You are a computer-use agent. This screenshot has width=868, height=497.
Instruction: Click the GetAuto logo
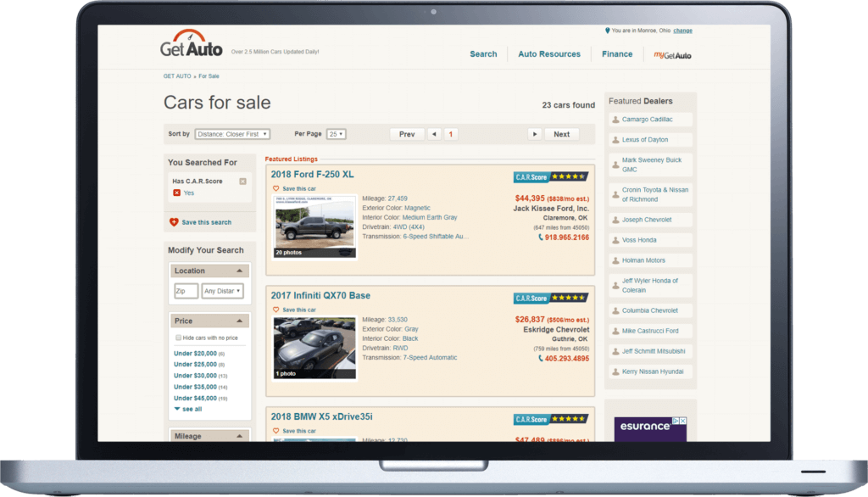(192, 43)
